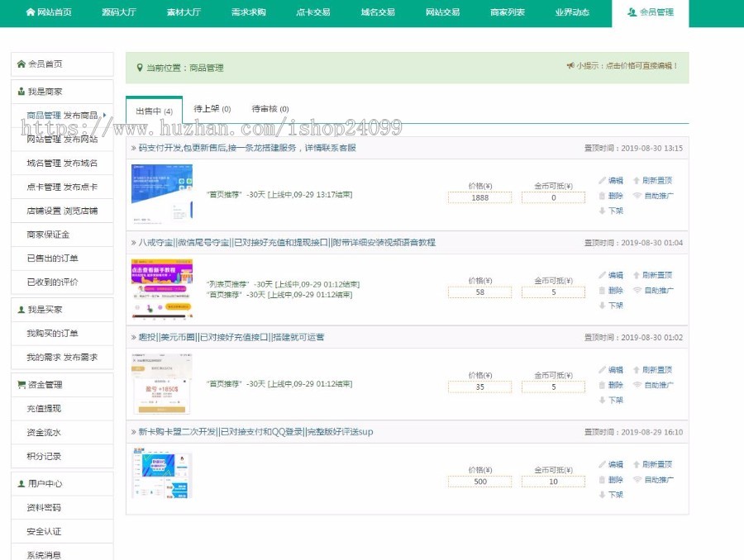Viewport: 744px width, 560px height.
Task: Click 下架 for 八戒夺宝 product
Action: [x=611, y=306]
